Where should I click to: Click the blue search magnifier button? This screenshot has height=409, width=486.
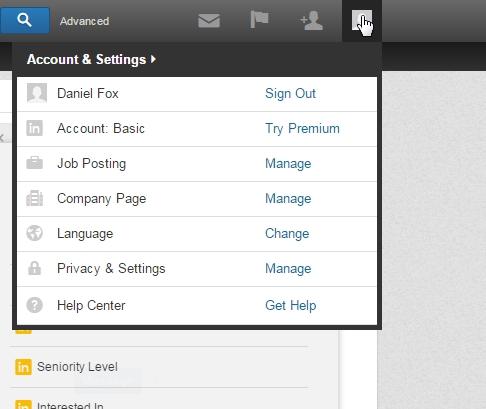pos(25,20)
